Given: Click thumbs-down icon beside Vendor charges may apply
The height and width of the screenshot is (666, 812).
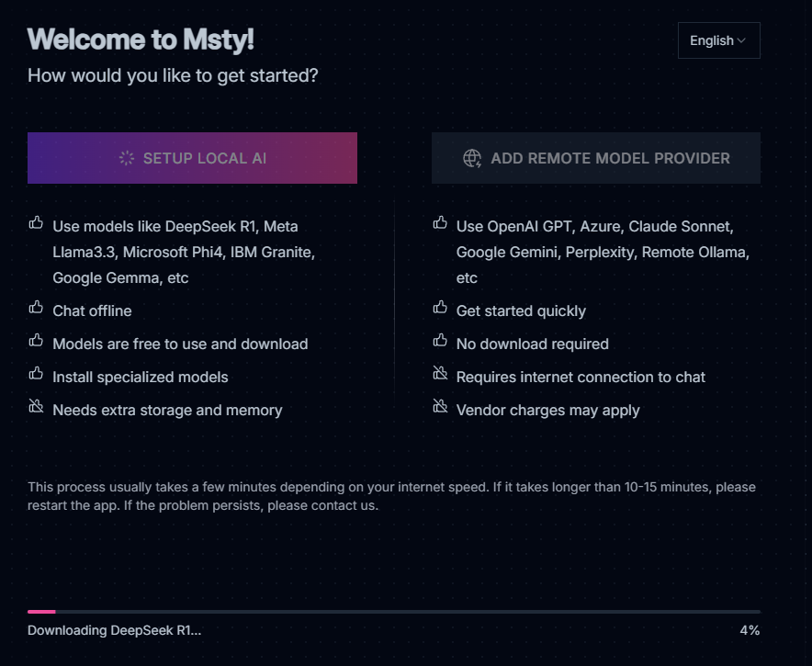Looking at the screenshot, I should click(x=440, y=407).
